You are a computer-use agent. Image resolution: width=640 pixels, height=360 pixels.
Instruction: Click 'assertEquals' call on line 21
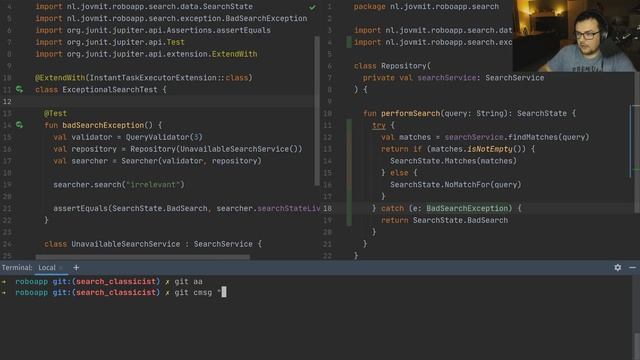pos(80,208)
